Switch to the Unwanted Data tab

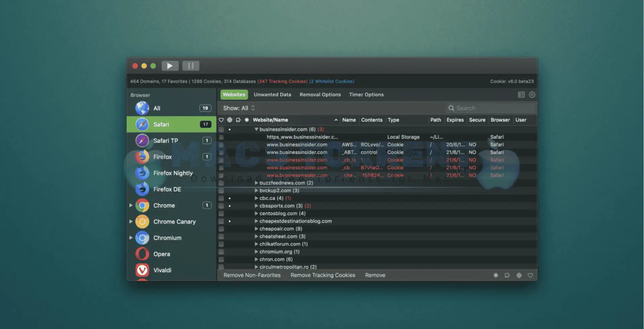272,95
